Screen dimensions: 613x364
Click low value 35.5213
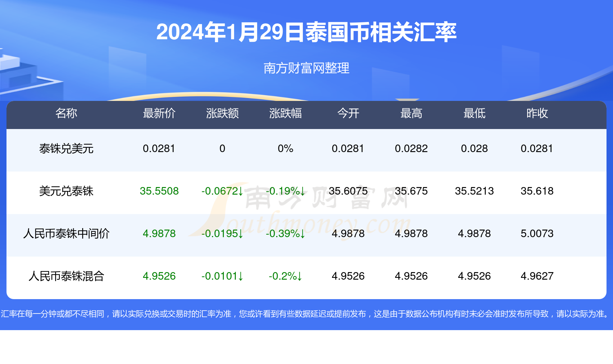475,191
